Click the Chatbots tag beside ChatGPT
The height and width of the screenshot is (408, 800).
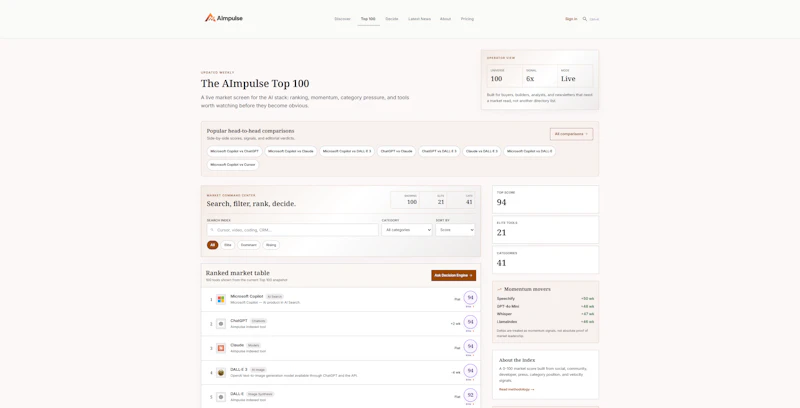pyautogui.click(x=259, y=321)
